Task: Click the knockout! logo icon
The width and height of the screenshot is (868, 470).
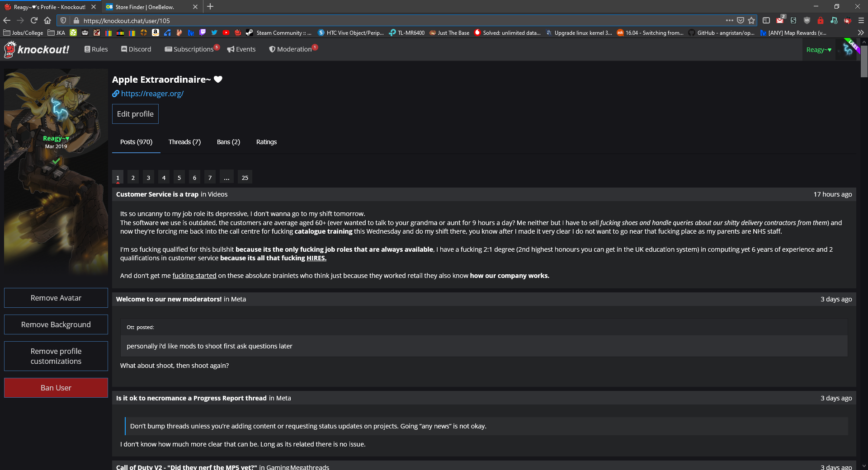Action: click(10, 49)
